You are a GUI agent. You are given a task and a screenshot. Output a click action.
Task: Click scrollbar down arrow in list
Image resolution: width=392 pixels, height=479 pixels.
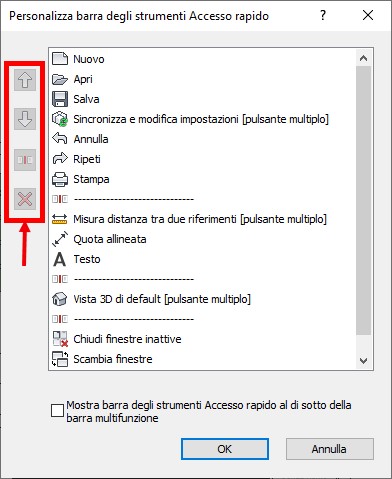point(363,360)
